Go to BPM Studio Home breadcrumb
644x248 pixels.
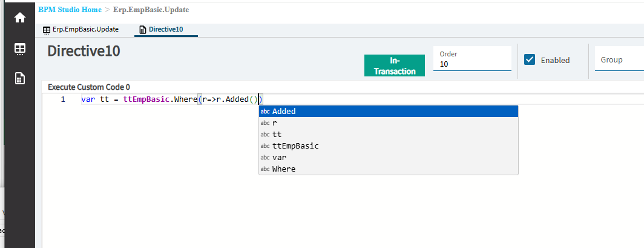click(70, 10)
